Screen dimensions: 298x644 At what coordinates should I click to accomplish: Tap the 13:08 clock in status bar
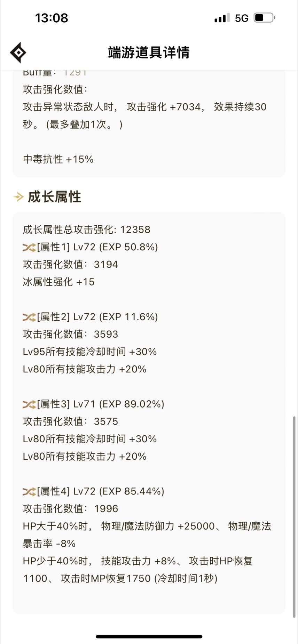52,18
